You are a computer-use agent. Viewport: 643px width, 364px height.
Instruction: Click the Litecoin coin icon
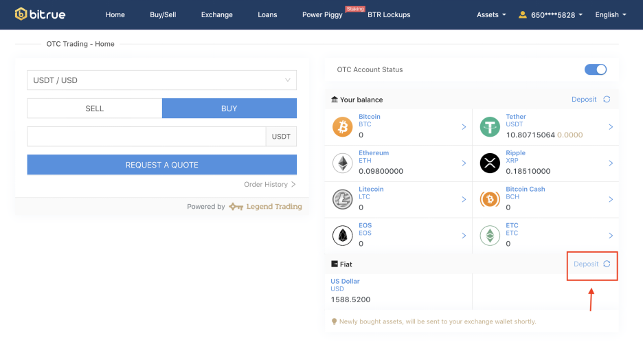point(342,199)
